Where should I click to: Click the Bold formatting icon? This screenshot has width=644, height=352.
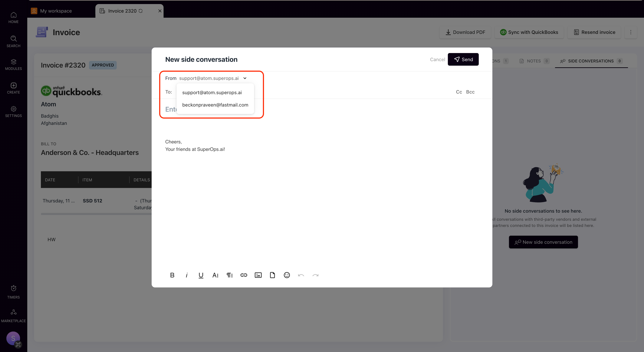pos(172,275)
